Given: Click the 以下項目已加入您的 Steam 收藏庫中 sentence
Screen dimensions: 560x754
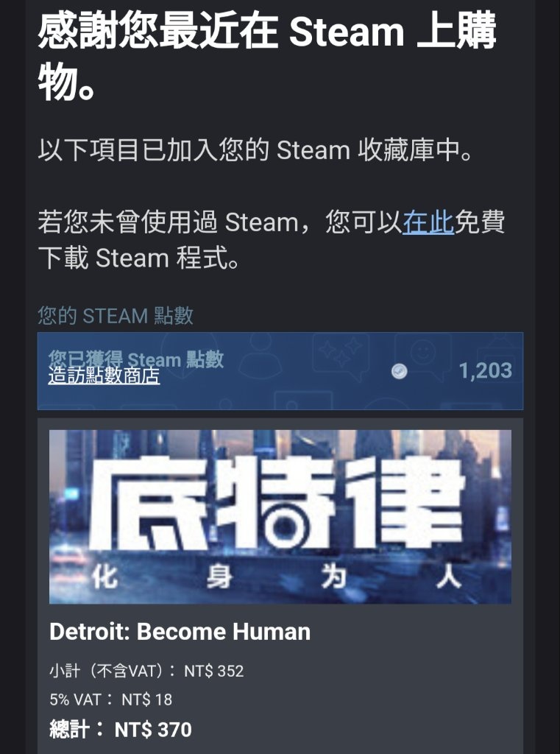Looking at the screenshot, I should tap(256, 150).
